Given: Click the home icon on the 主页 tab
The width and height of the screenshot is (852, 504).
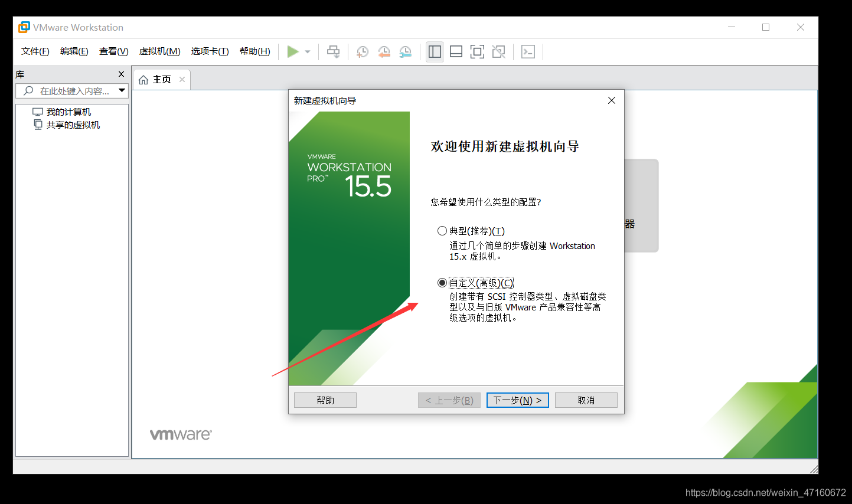Looking at the screenshot, I should click(143, 80).
